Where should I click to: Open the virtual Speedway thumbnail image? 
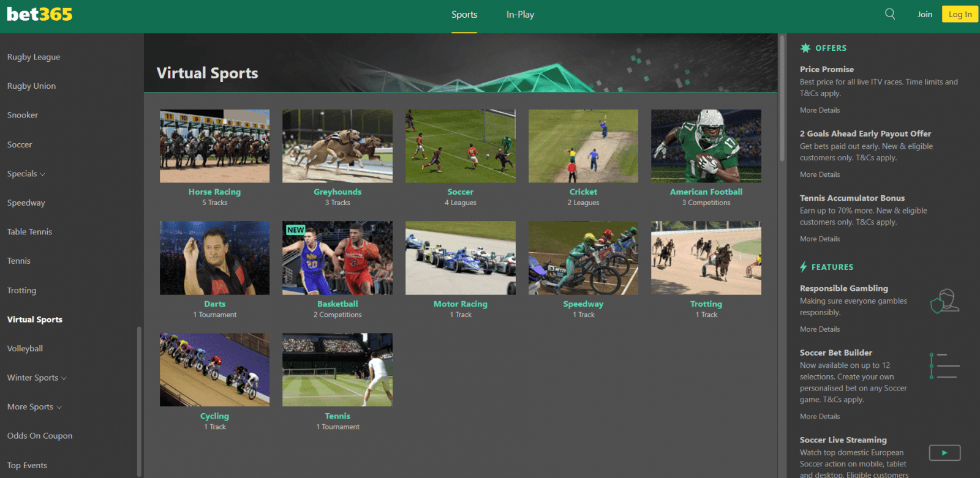tap(583, 258)
